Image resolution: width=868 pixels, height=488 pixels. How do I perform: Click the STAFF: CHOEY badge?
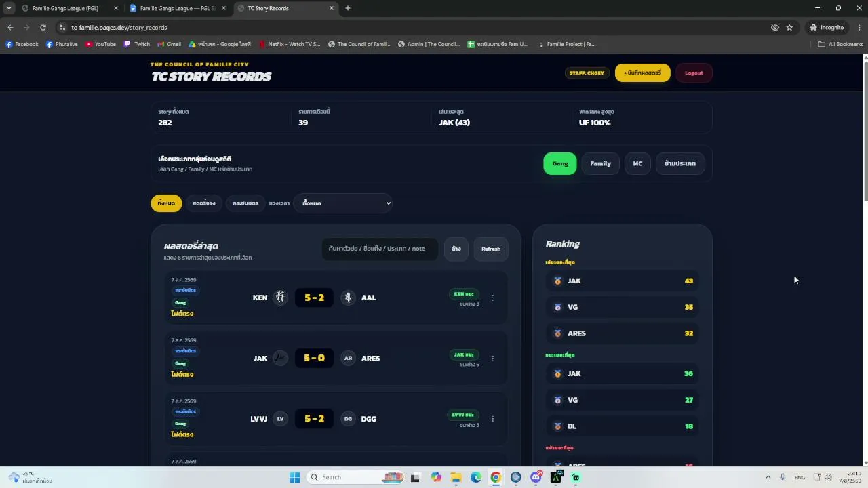pos(587,73)
